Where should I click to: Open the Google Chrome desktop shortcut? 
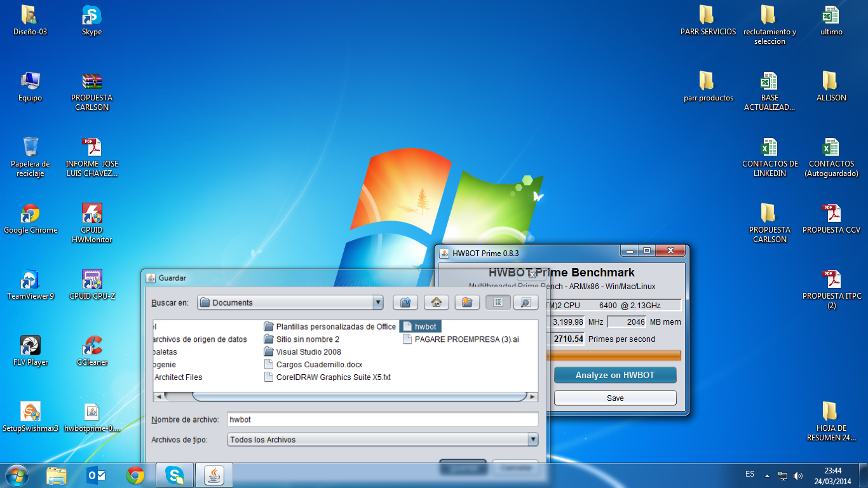[x=30, y=219]
